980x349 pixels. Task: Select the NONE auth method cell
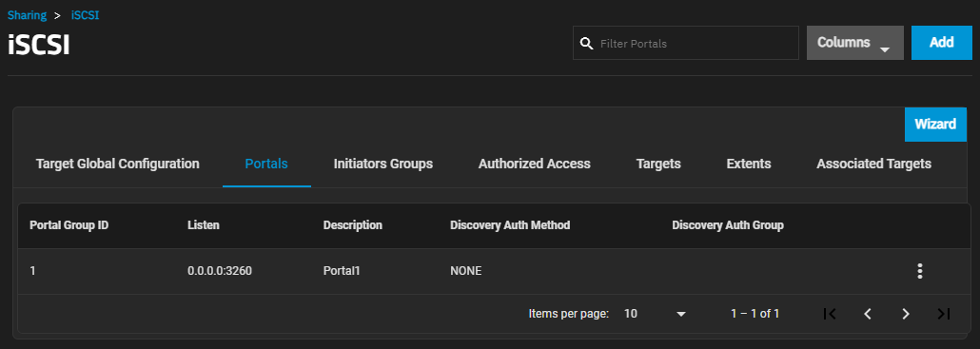click(x=465, y=271)
